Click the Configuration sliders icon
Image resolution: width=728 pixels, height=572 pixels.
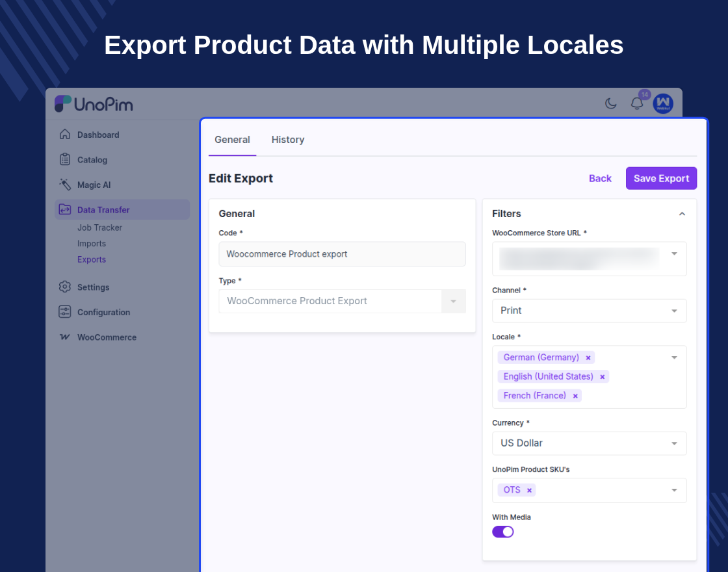[x=65, y=311]
